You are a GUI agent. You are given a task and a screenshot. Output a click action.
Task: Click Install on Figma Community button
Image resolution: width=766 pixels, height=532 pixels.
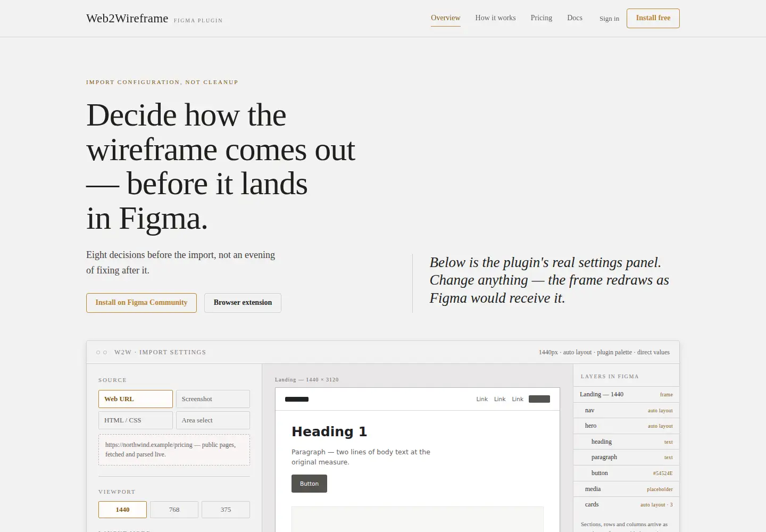click(141, 303)
